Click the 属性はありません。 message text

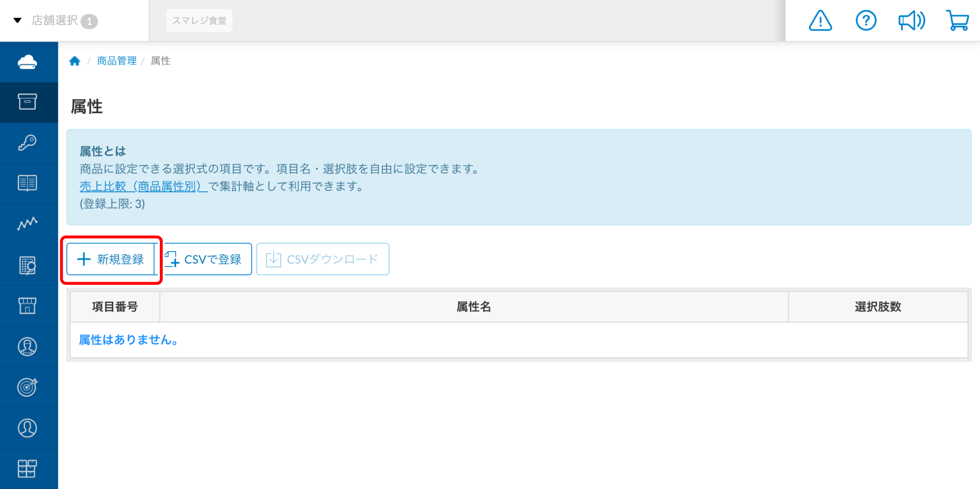pos(129,340)
